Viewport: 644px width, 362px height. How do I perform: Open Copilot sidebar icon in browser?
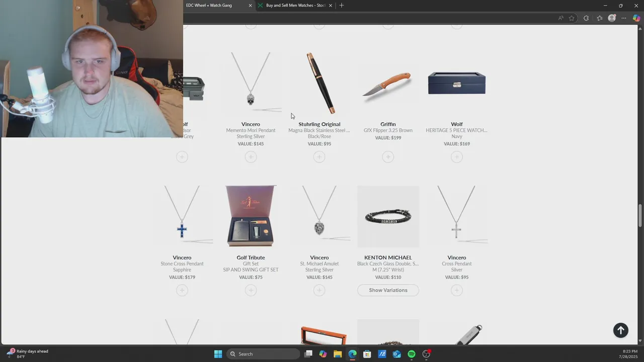[636, 18]
